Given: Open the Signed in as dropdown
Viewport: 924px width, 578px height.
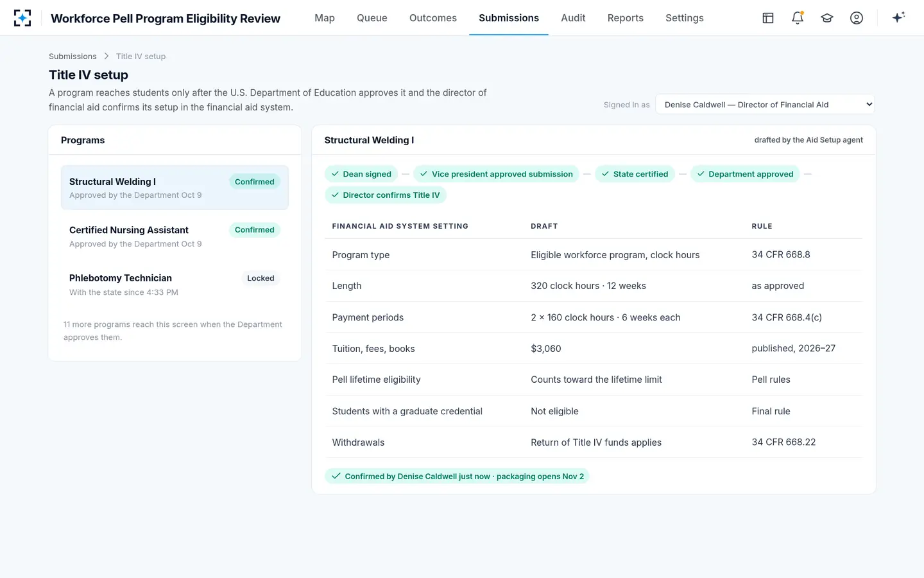Looking at the screenshot, I should 765,105.
